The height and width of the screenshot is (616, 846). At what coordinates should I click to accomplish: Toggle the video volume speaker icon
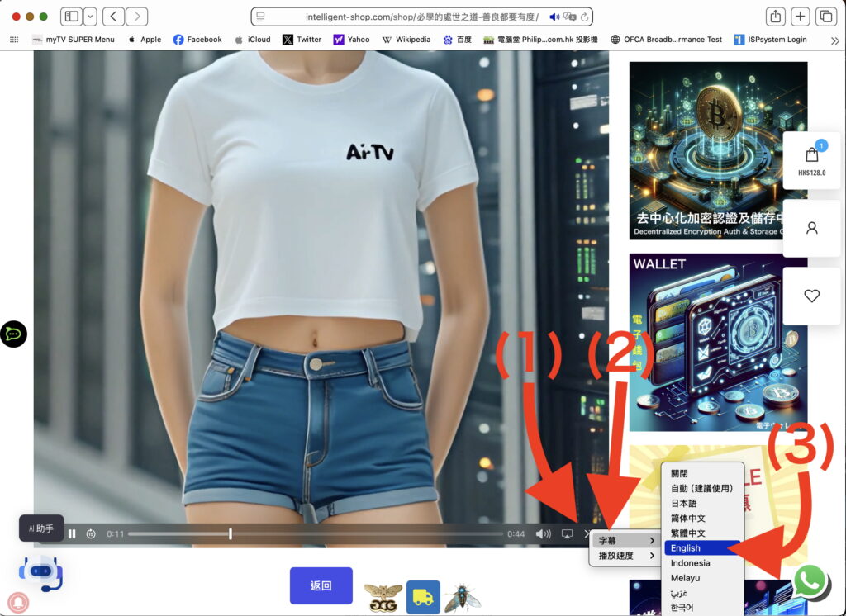click(543, 534)
